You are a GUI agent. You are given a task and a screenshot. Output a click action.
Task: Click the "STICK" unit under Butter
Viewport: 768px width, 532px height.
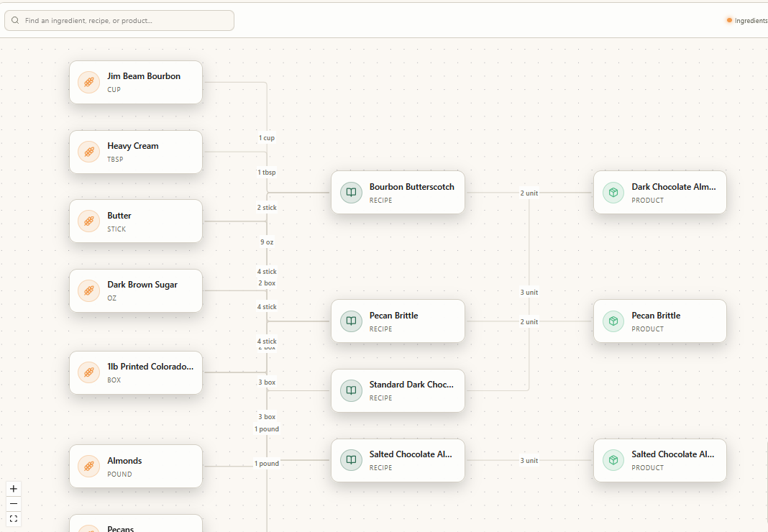116,229
